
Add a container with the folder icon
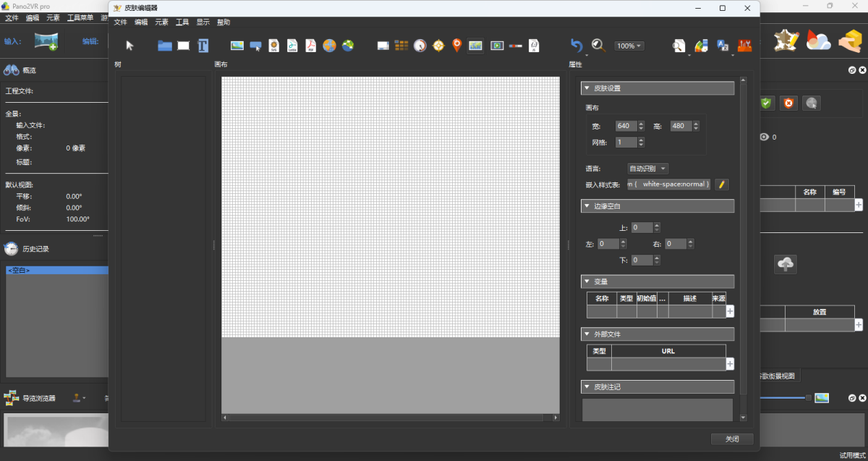coord(165,46)
